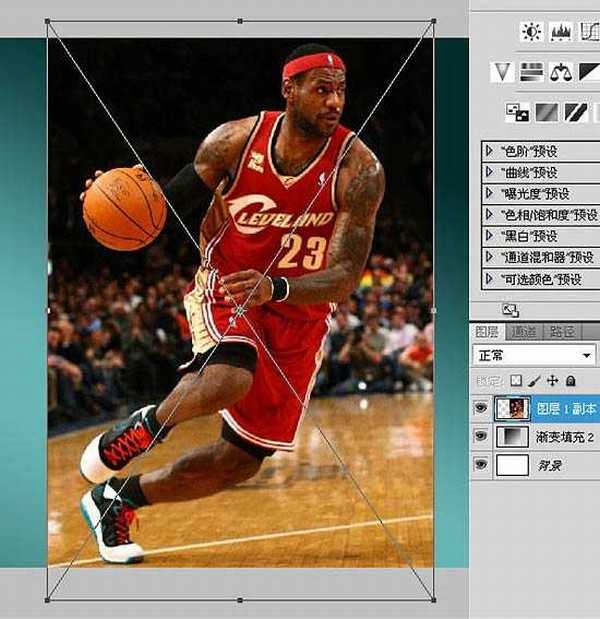The width and height of the screenshot is (600, 619).
Task: Select the 渐变填充 2 gradient thumbnail
Action: click(512, 436)
